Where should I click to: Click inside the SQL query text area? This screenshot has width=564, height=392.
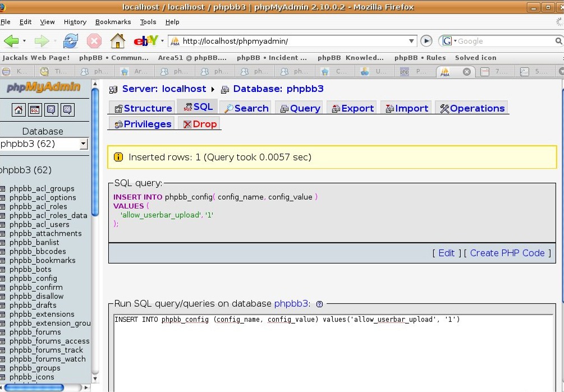point(333,353)
